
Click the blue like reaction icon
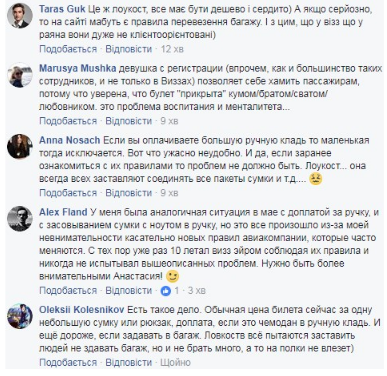tap(166, 291)
